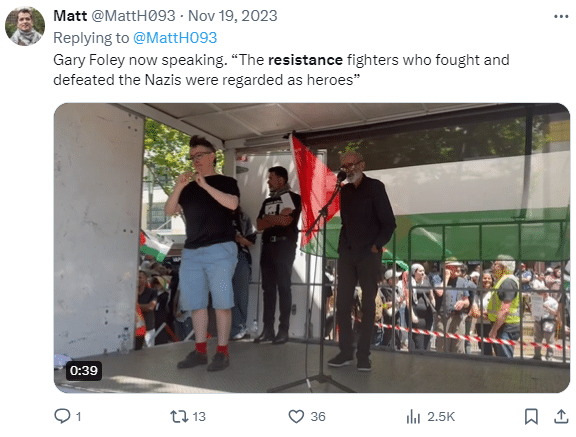Play the video showing the speaker at microphone
Viewport: 576px width, 437px height.
312,248
